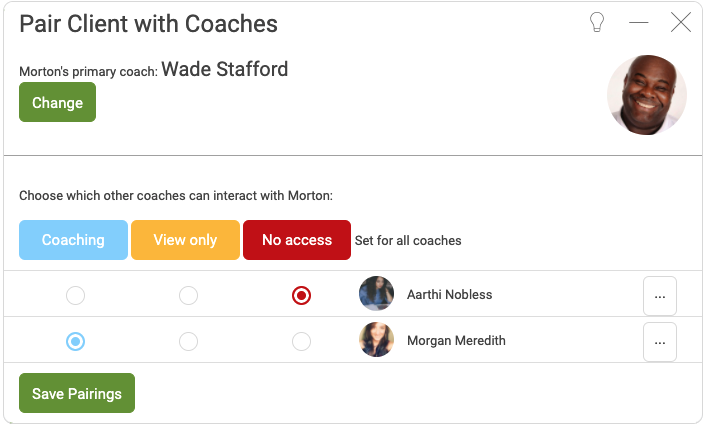
Task: Set all coaches to No access
Action: click(297, 240)
